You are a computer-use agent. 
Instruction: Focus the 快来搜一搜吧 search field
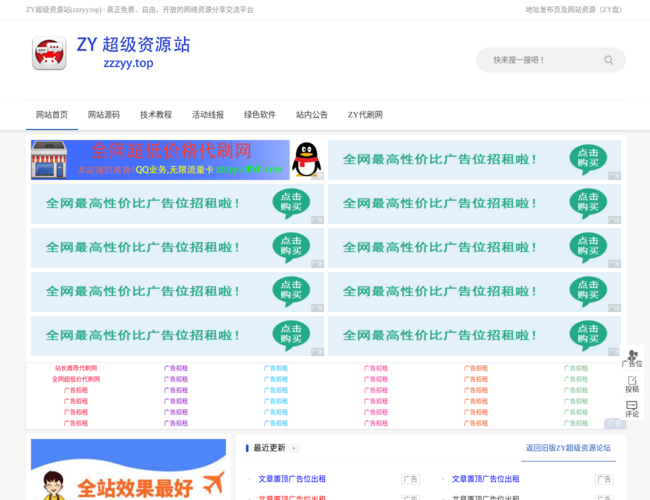point(551,60)
